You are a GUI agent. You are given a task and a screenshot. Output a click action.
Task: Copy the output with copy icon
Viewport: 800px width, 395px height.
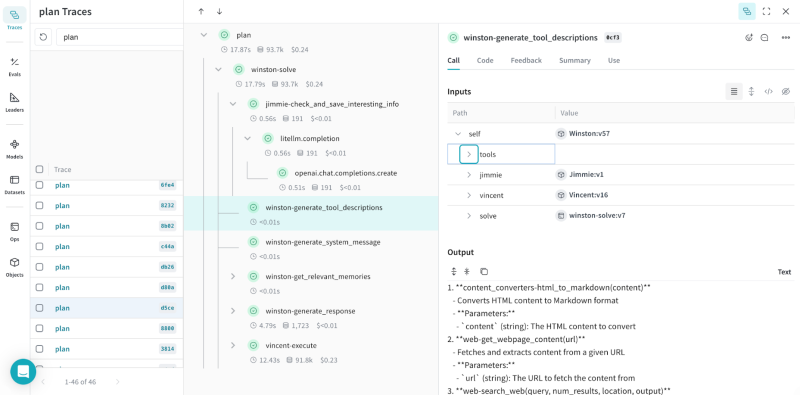point(484,271)
